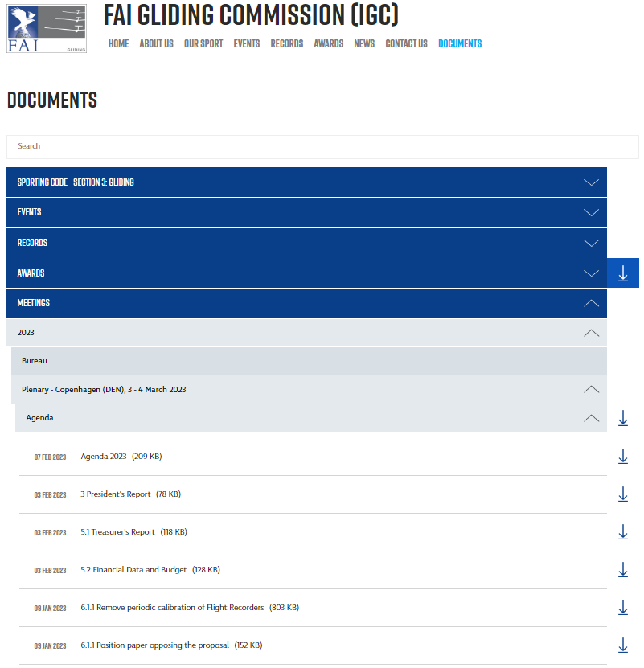Click the Plenary - Copenhagen (DEN) row label
The height and width of the screenshot is (668, 644).
click(104, 389)
